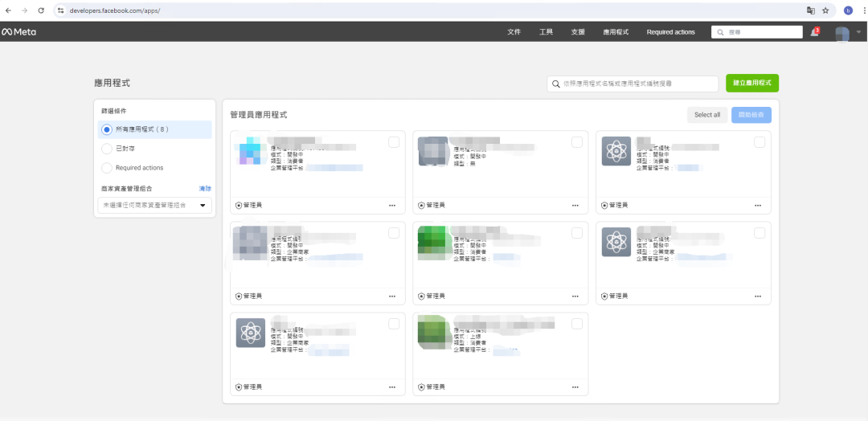Click the bright green icon of the 開發中 app

coord(433,242)
